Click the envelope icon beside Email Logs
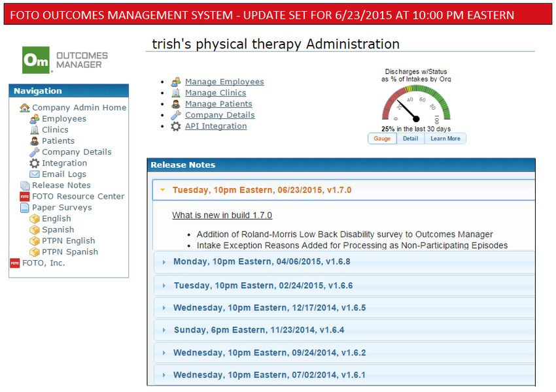Viewport: 556px width, 392px height. [35, 174]
